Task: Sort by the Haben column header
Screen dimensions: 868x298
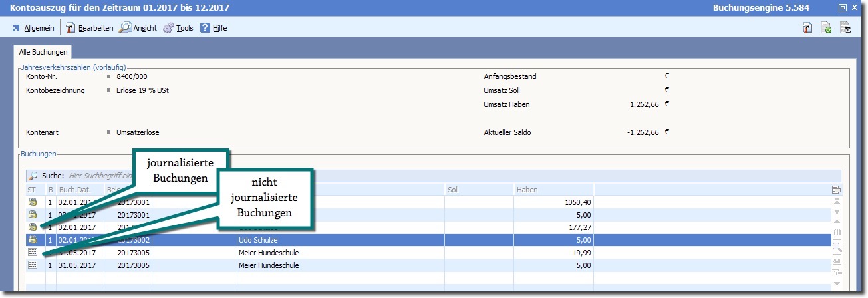Action: (552, 190)
